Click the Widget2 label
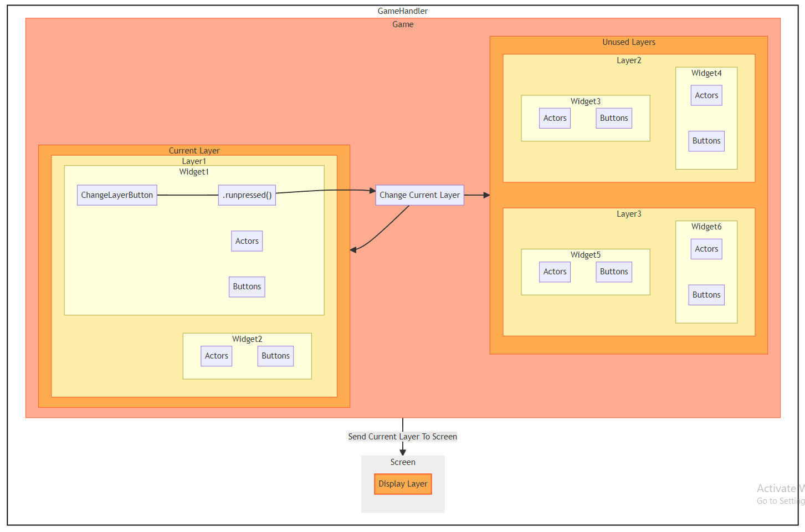Image resolution: width=805 pixels, height=532 pixels. (247, 339)
